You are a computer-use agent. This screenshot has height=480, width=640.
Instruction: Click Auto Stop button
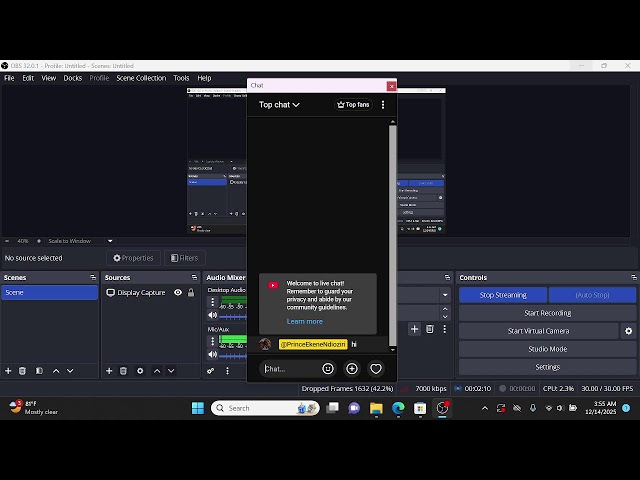(592, 295)
